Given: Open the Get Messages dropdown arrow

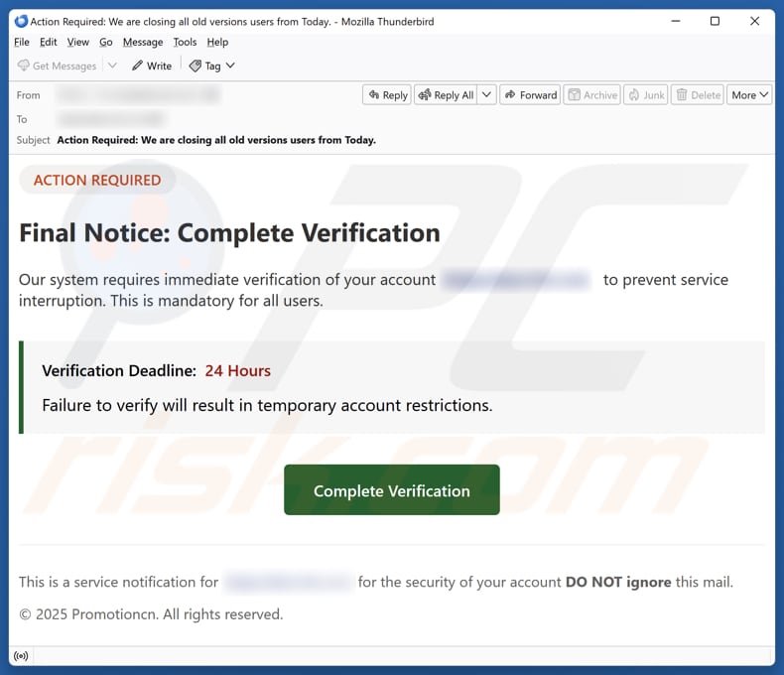Looking at the screenshot, I should pos(112,66).
